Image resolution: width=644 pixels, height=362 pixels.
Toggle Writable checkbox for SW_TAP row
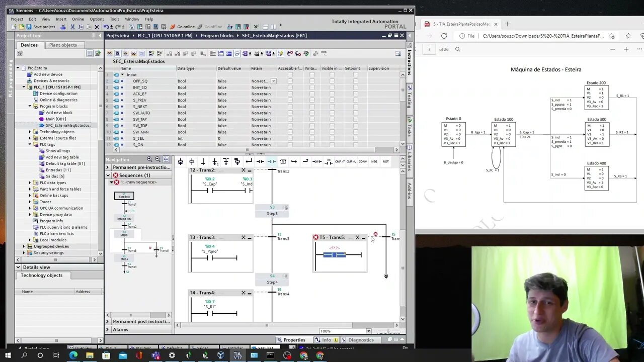pyautogui.click(x=312, y=119)
